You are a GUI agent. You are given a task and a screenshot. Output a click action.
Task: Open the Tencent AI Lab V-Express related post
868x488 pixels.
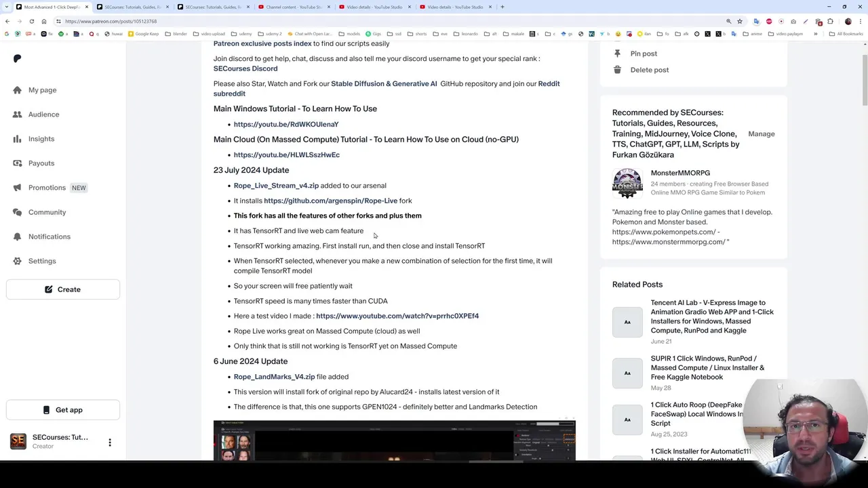(712, 317)
